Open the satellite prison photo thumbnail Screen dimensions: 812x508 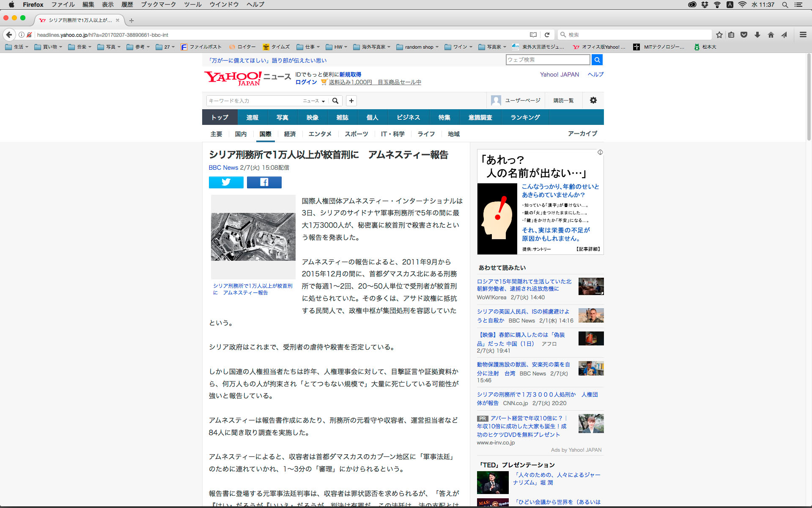(x=253, y=237)
